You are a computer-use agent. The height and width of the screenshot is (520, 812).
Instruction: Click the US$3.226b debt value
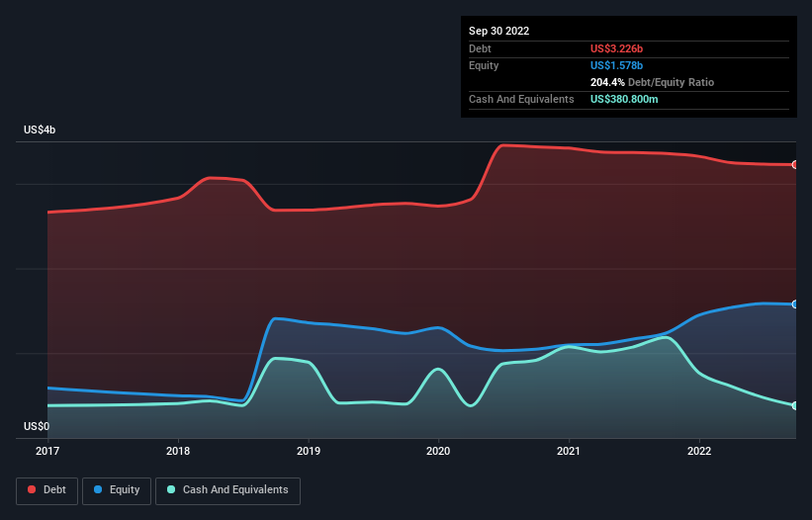616,48
